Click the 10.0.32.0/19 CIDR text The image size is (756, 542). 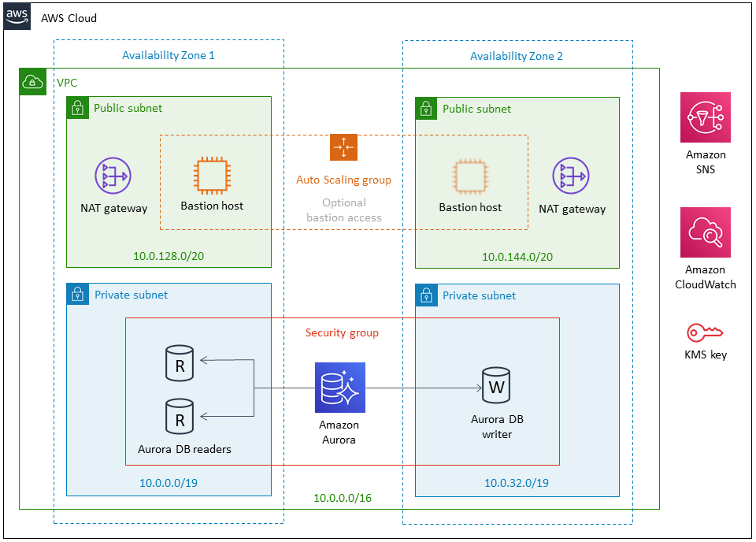(517, 483)
